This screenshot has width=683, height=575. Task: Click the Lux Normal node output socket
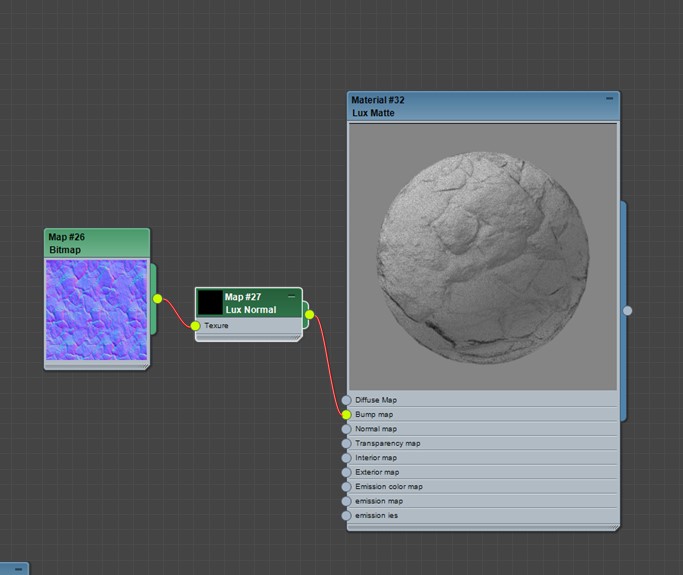pyautogui.click(x=309, y=315)
